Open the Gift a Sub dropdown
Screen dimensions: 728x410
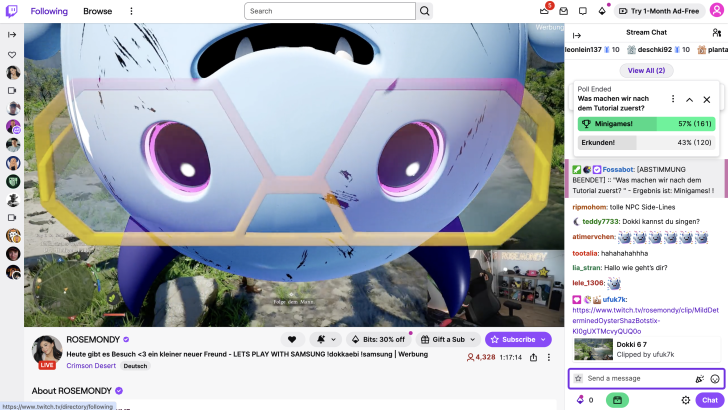[x=448, y=339]
